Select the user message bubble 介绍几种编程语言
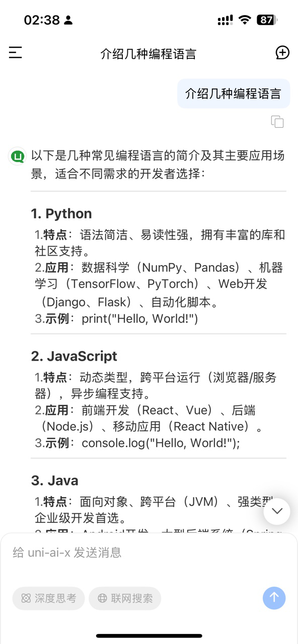The image size is (298, 644). (x=234, y=94)
